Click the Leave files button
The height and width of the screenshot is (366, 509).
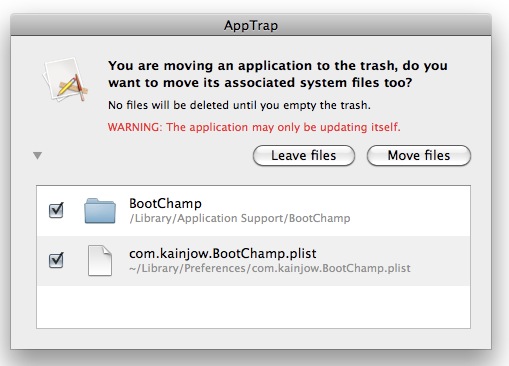[304, 156]
